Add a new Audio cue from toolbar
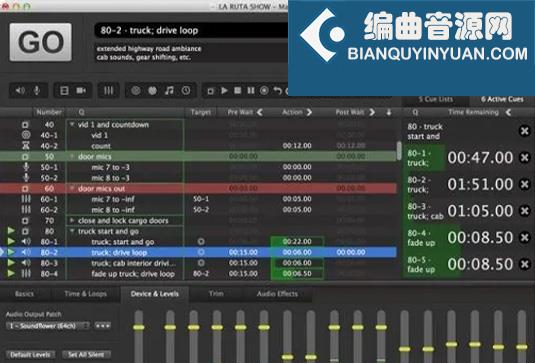Image resolution: width=535 pixels, height=363 pixels. pos(20,90)
